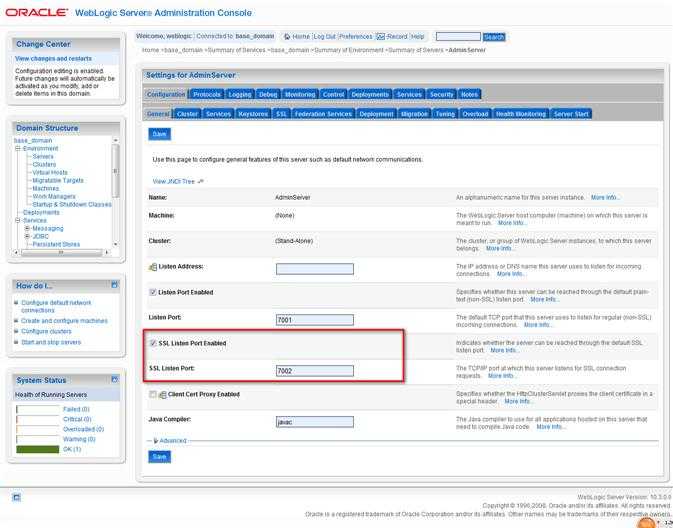
Task: Collapse the Environment tree node
Action: point(18,149)
